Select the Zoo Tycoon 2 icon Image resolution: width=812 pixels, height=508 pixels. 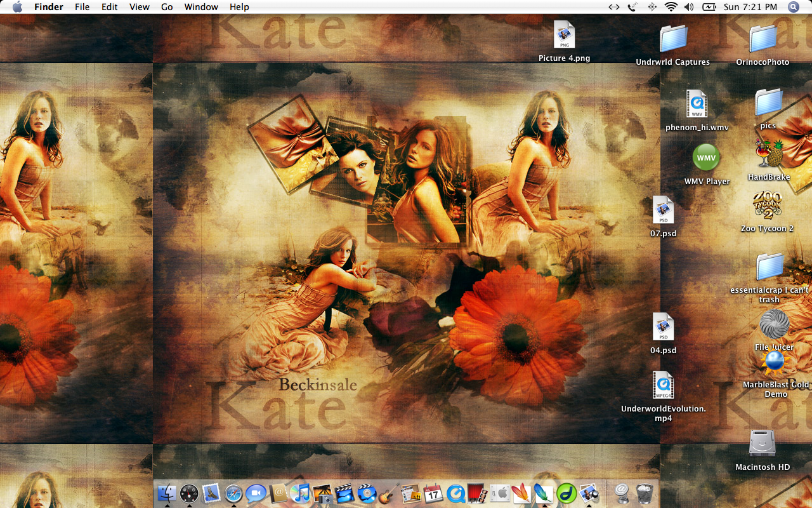point(768,206)
